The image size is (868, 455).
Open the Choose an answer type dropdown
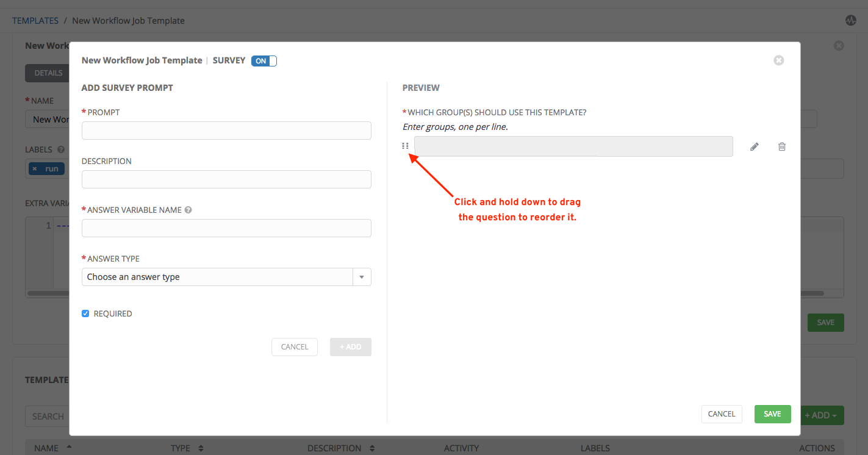226,277
